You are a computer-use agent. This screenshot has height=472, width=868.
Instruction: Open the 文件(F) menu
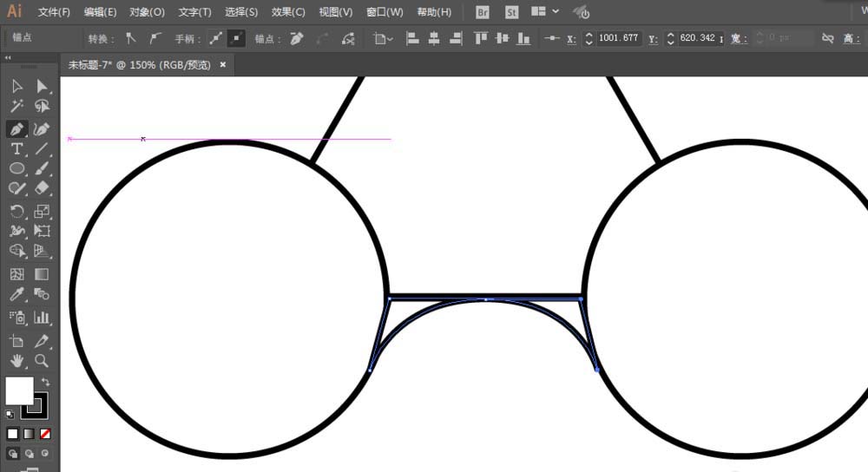[x=54, y=11]
